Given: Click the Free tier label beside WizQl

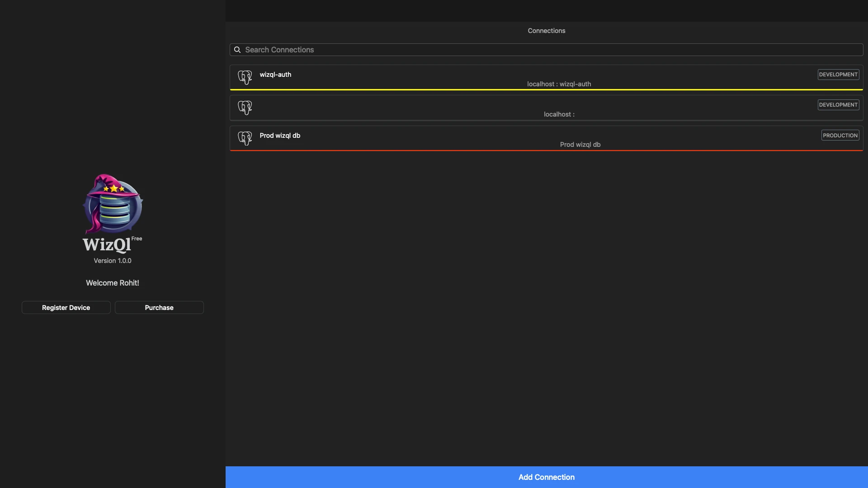Looking at the screenshot, I should click(137, 239).
